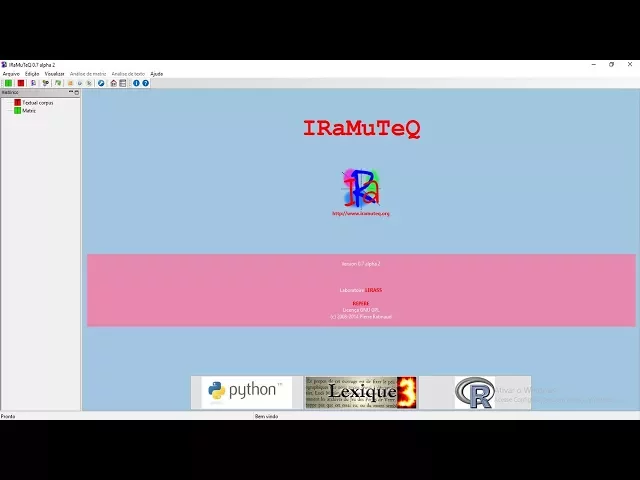Click the IRaMuTeQ logo icon in the toolbar
The height and width of the screenshot is (480, 640).
33,83
